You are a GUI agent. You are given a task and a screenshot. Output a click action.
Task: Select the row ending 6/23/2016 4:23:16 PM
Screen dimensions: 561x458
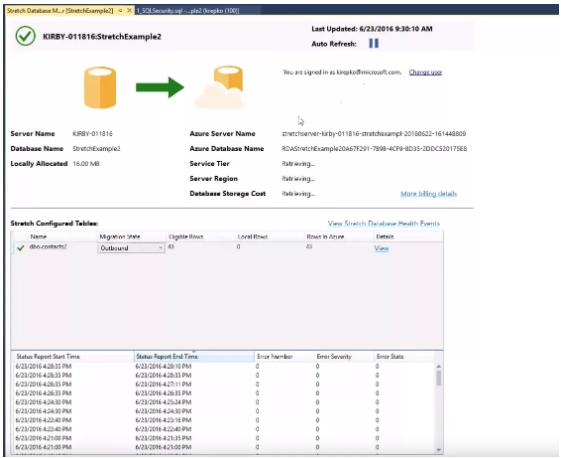224,420
